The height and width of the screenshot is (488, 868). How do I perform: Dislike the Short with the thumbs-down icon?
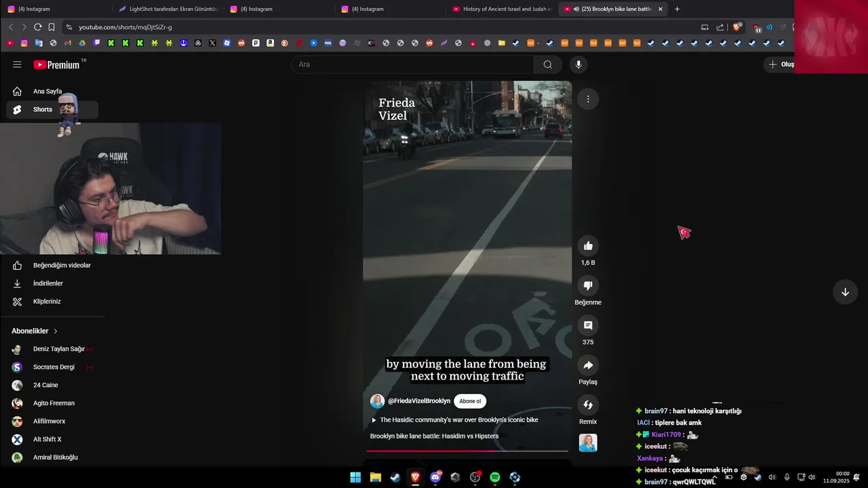pos(588,285)
